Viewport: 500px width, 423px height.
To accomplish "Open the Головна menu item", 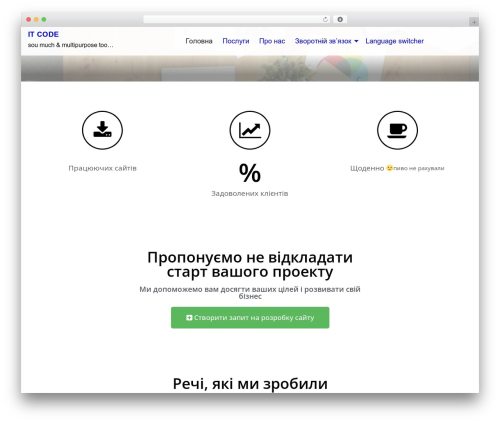I will (199, 41).
